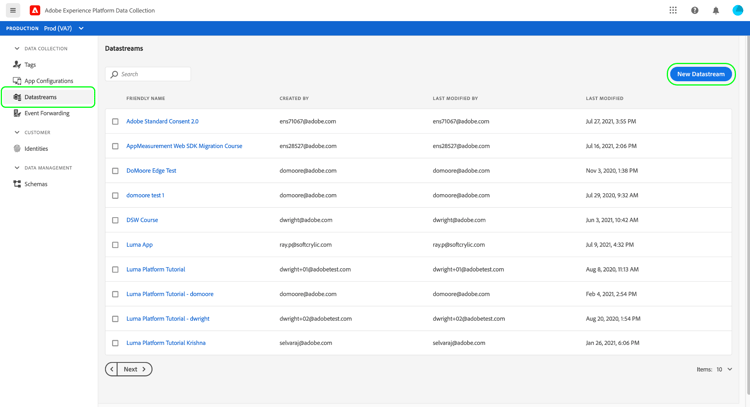750x407 pixels.
Task: Click the Tags icon in sidebar
Action: (17, 65)
